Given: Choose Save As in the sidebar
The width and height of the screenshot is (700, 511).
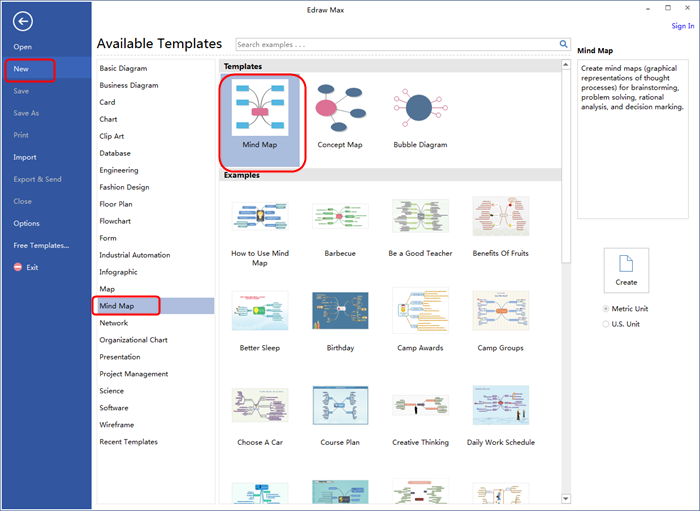Looking at the screenshot, I should (26, 113).
